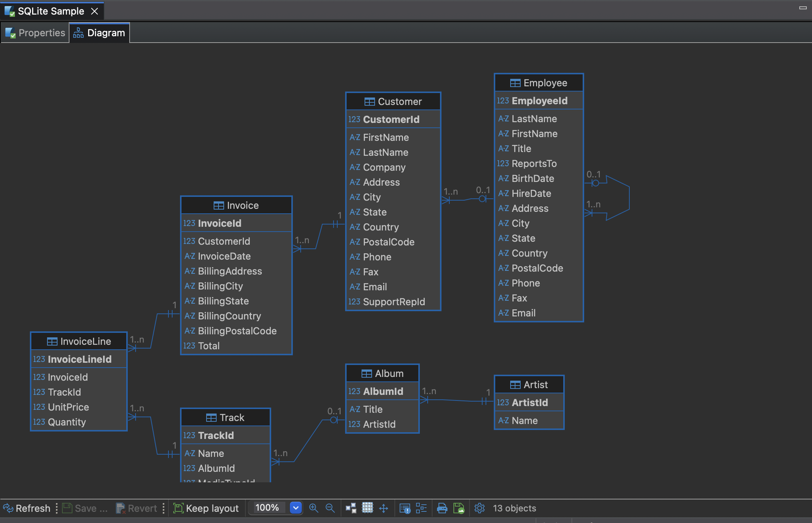Zoom out with the magnifier minus icon
Viewport: 812px width, 523px height.
(x=330, y=508)
